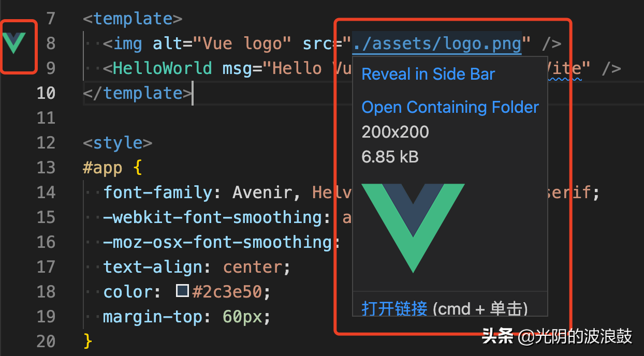Click the HelloWorld component tag on line 9

click(x=163, y=68)
